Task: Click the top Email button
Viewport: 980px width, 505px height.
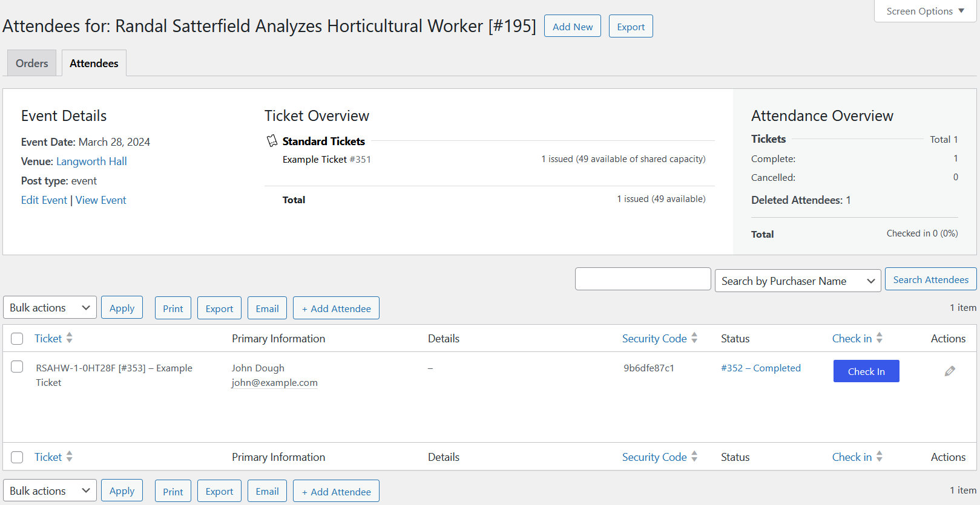Action: (x=267, y=308)
